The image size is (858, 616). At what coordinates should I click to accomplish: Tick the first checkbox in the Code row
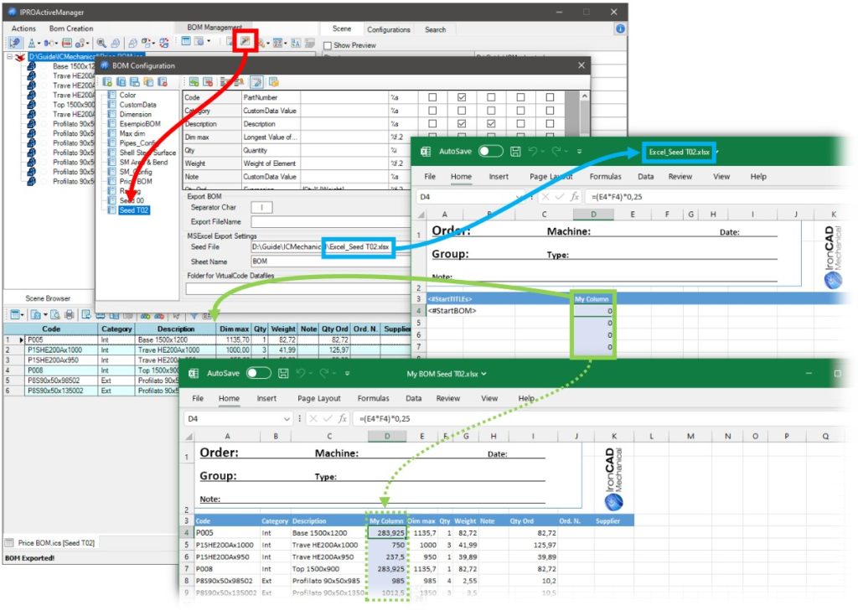(x=432, y=97)
